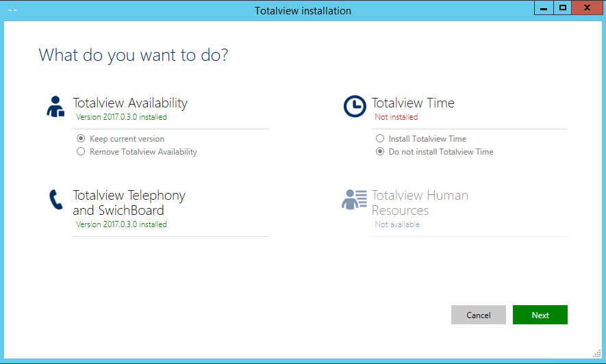
Task: Select Keep current version option
Action: pos(81,138)
